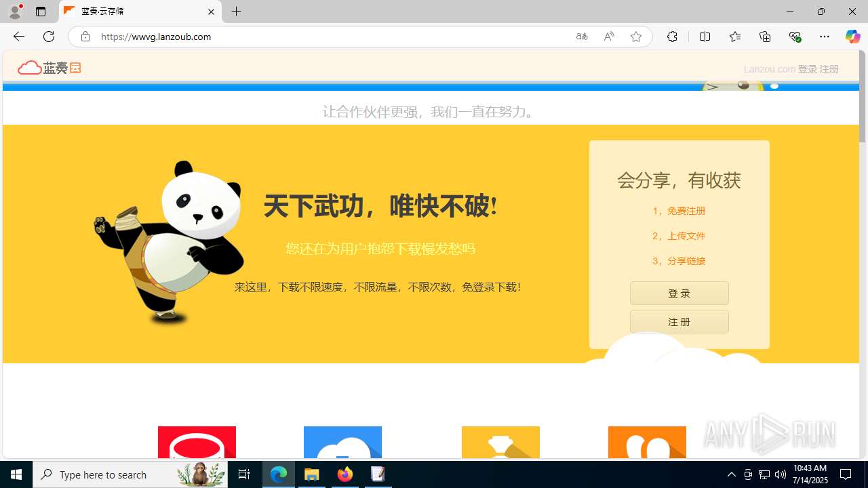Open the 注册 link in header
Screen dimensions: 868x488
point(829,69)
